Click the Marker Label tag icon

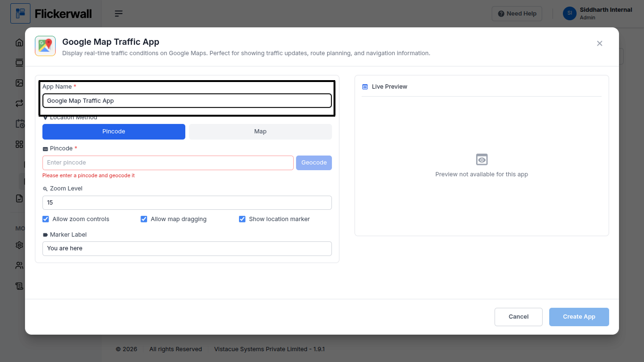coord(45,235)
